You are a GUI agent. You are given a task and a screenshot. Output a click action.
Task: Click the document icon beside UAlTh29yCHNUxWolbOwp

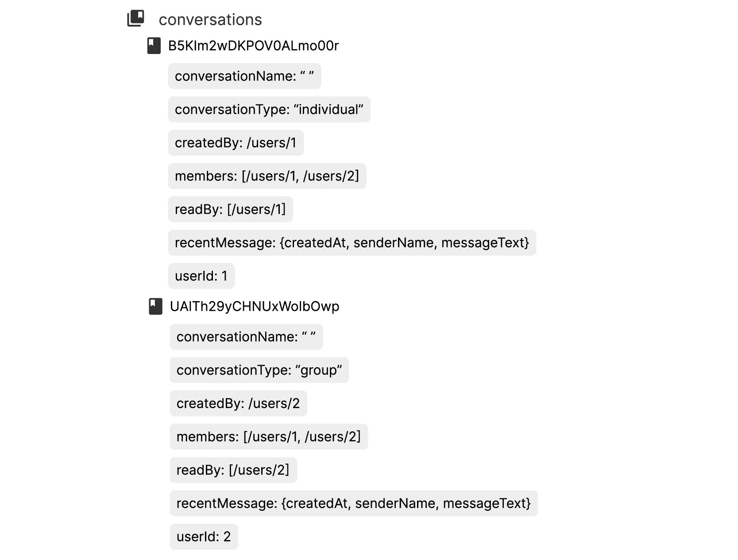(x=155, y=306)
